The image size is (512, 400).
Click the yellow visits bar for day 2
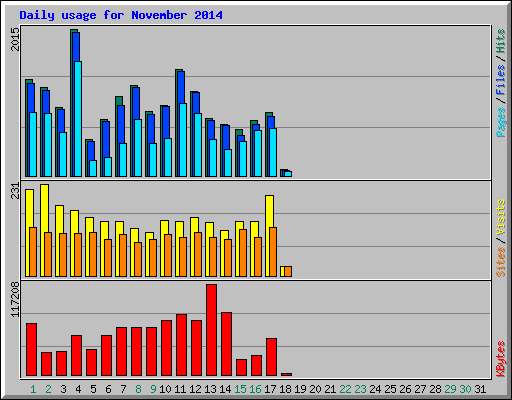(43, 230)
